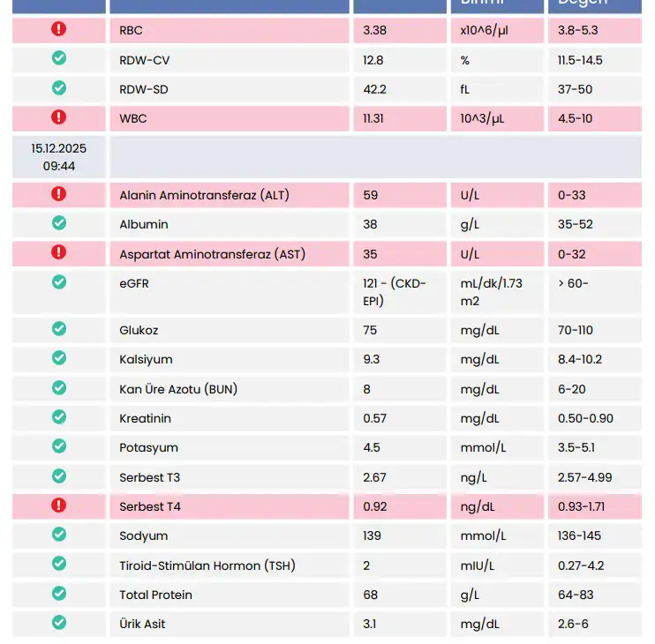Click the green check icon beside Albumin
This screenshot has height=644, width=655.
pos(59,222)
